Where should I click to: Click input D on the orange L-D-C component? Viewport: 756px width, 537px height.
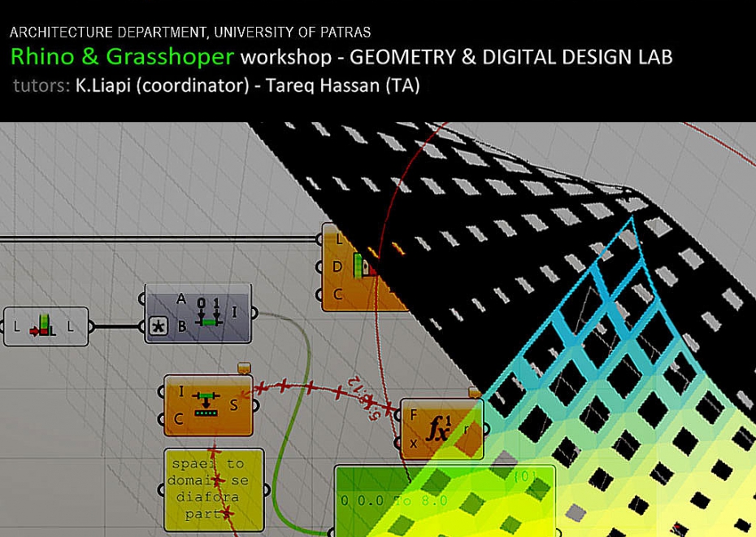coord(337,267)
